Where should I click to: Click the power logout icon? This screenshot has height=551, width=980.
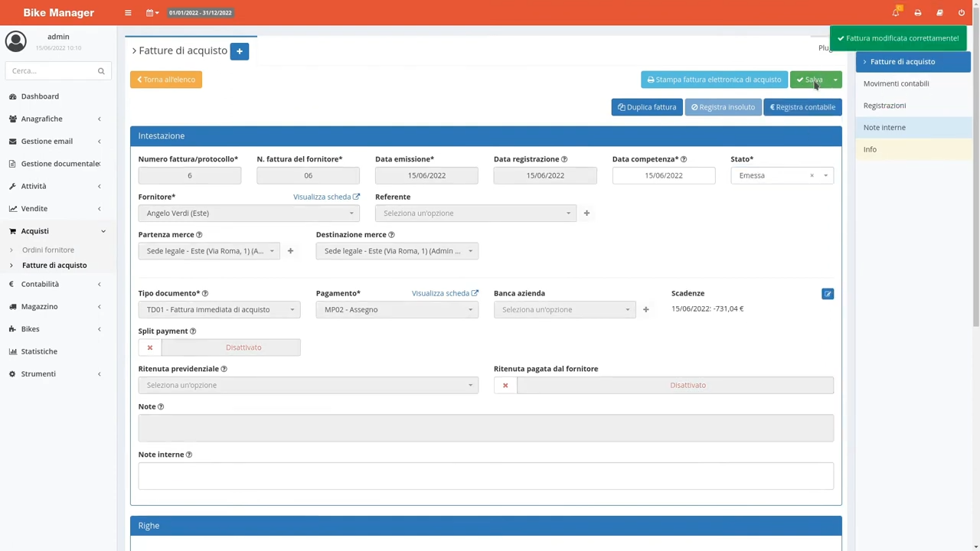pos(962,13)
